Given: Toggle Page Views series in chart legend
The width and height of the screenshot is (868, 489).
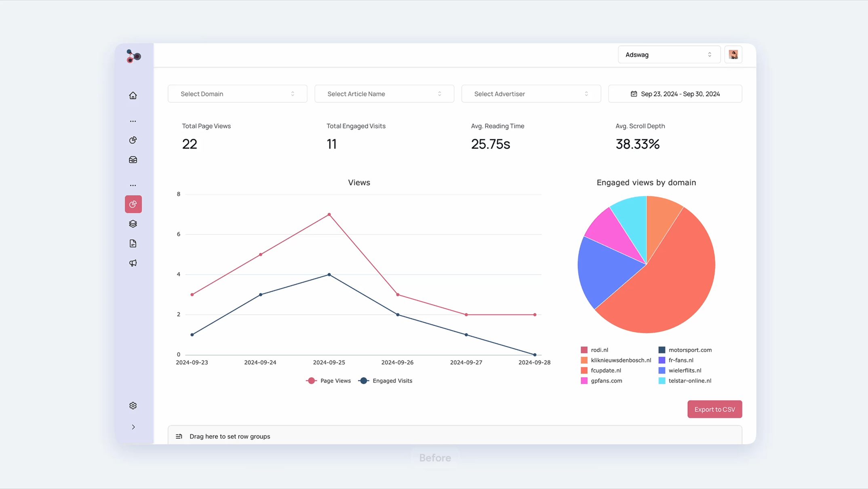Looking at the screenshot, I should 329,381.
